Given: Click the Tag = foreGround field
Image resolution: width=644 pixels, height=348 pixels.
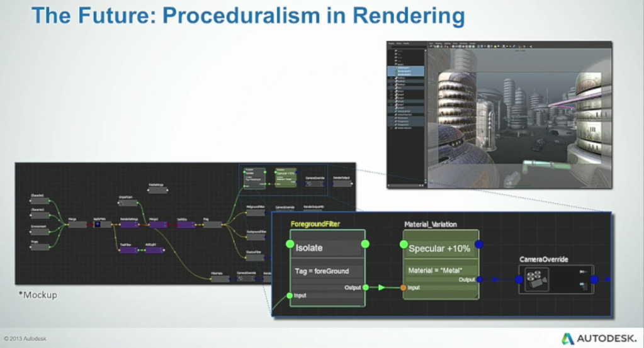Looking at the screenshot, I should point(327,271).
